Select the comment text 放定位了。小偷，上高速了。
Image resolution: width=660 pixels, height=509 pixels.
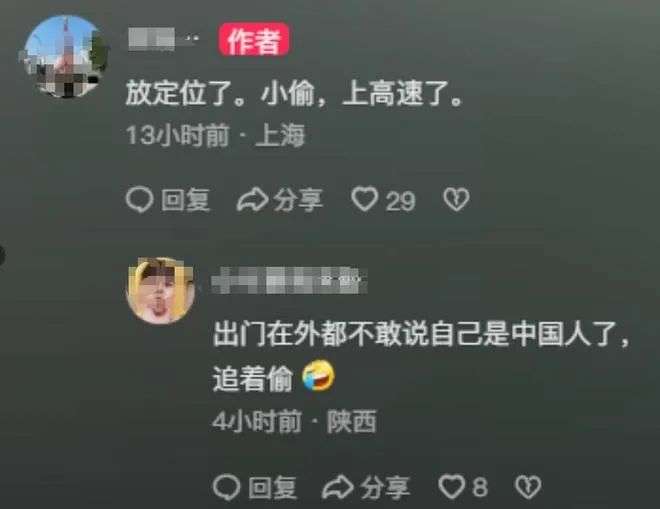click(x=294, y=93)
